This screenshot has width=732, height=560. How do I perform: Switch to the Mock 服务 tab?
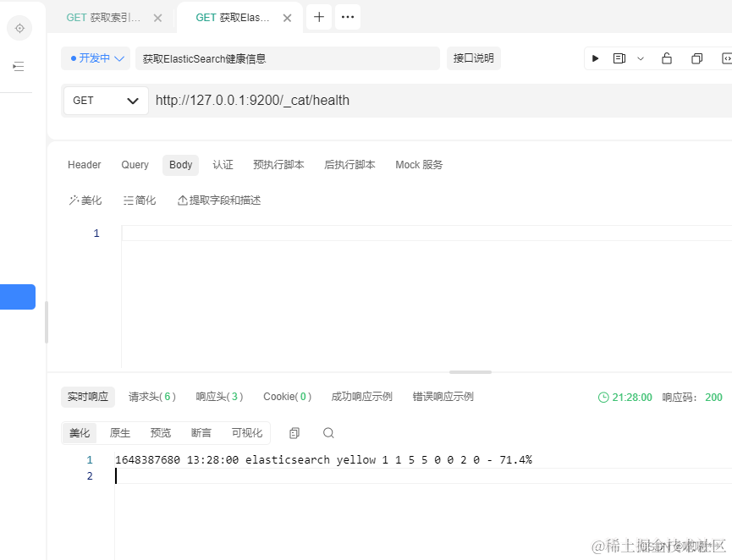[418, 164]
